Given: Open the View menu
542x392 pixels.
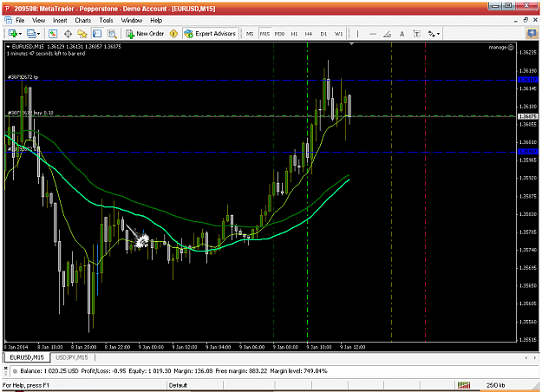Looking at the screenshot, I should point(39,21).
